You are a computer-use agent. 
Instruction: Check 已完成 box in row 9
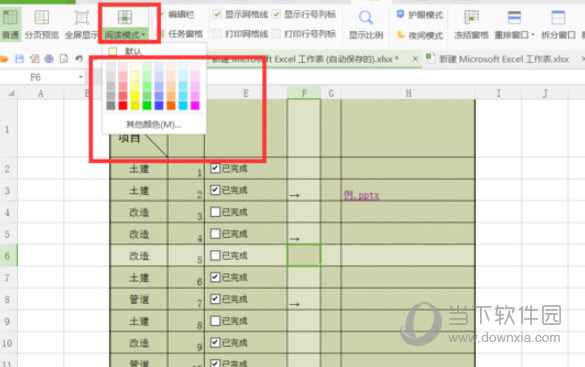[215, 321]
